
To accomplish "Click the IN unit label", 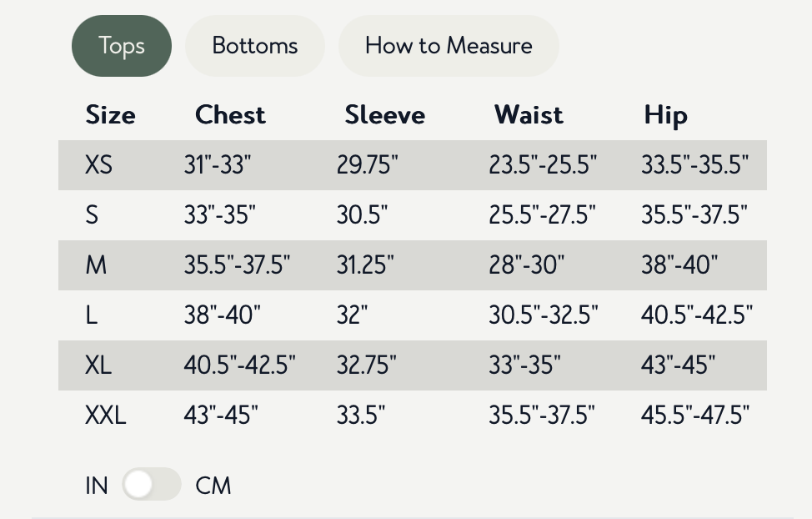I will pyautogui.click(x=97, y=486).
